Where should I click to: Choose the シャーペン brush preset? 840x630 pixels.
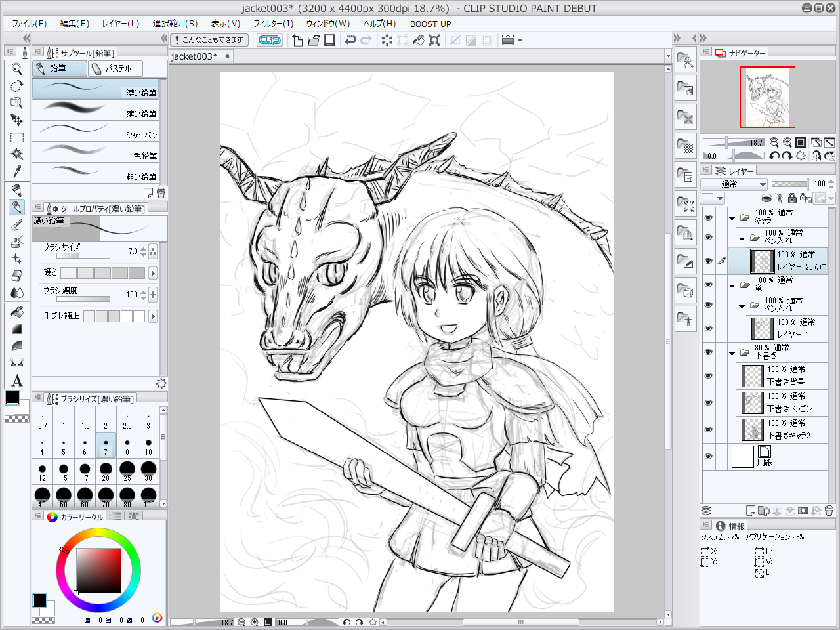point(96,131)
